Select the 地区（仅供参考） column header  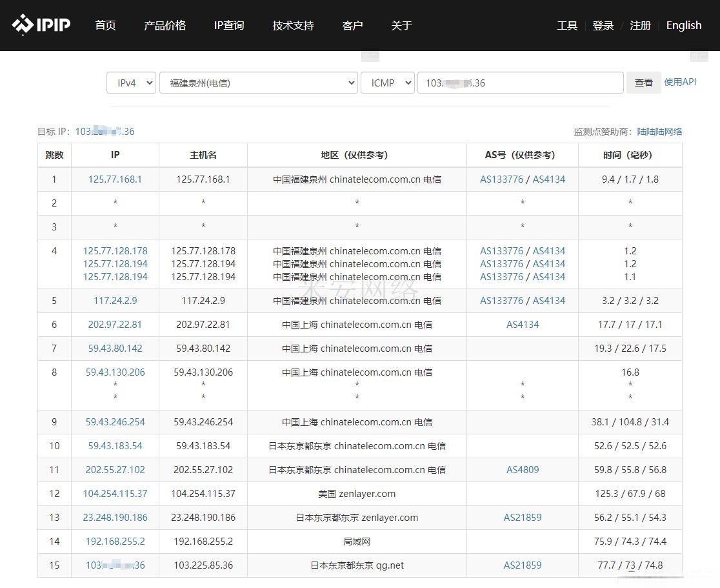[x=357, y=155]
